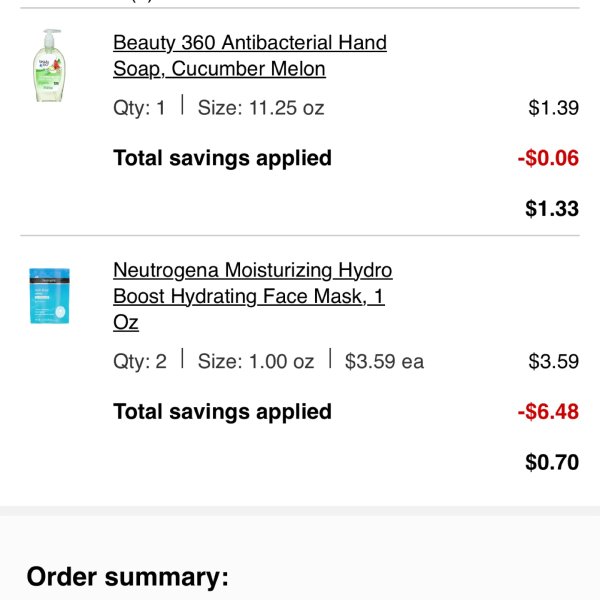This screenshot has width=600, height=600.
Task: Click the 'Soap, Cucumber Melon' title line
Action: pyautogui.click(x=219, y=69)
